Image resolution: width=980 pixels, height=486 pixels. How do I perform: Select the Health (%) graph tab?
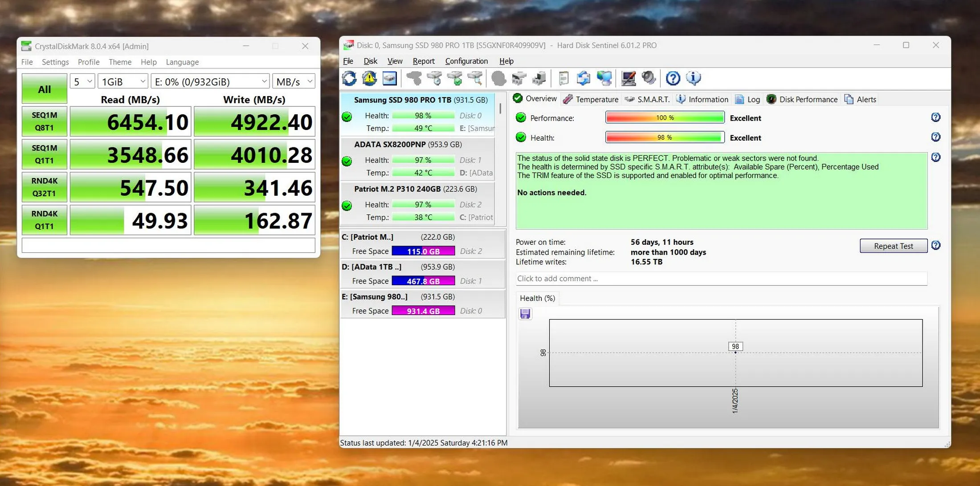click(537, 298)
